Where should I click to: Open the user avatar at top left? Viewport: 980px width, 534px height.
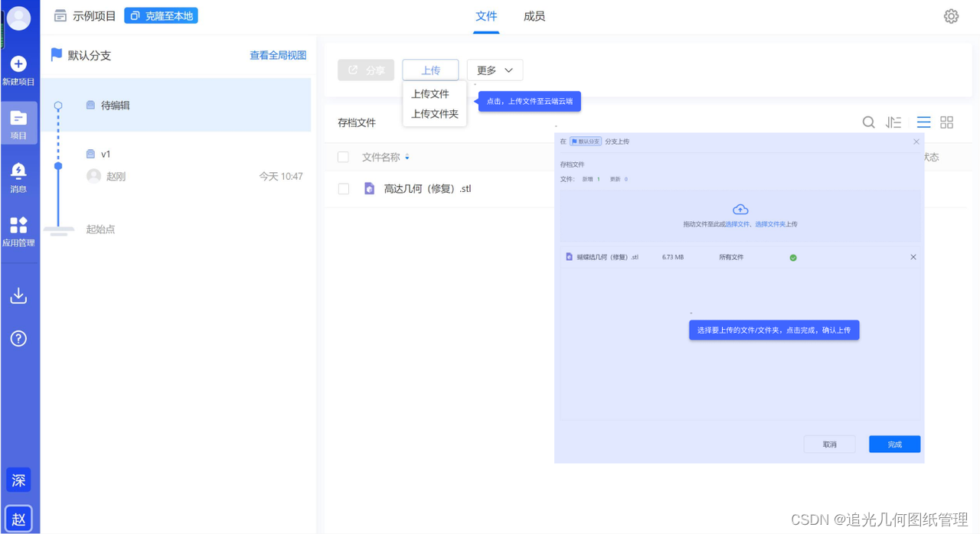click(18, 18)
